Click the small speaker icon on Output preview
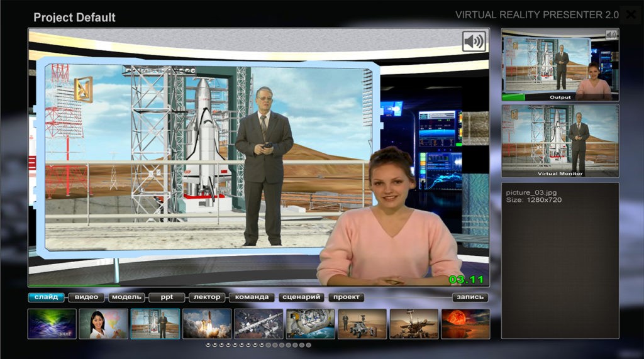Screen dimensions: 644x359 611,35
